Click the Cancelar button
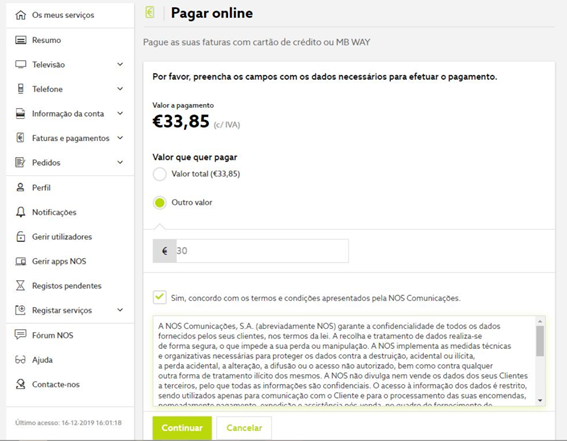The width and height of the screenshot is (567, 441). [244, 428]
